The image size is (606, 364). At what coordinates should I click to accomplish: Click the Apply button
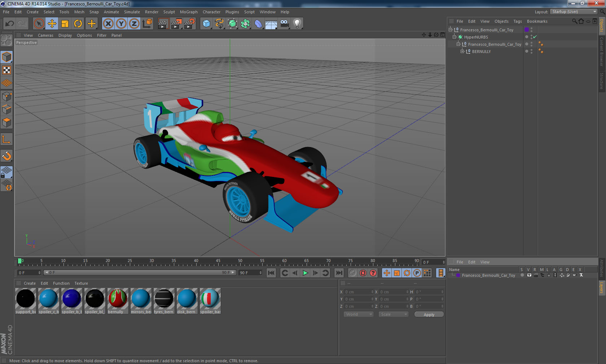pyautogui.click(x=429, y=315)
